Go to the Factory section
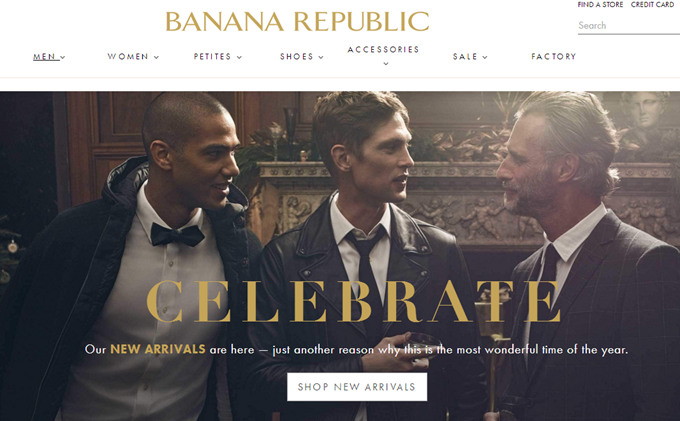The height and width of the screenshot is (421, 680). click(554, 56)
